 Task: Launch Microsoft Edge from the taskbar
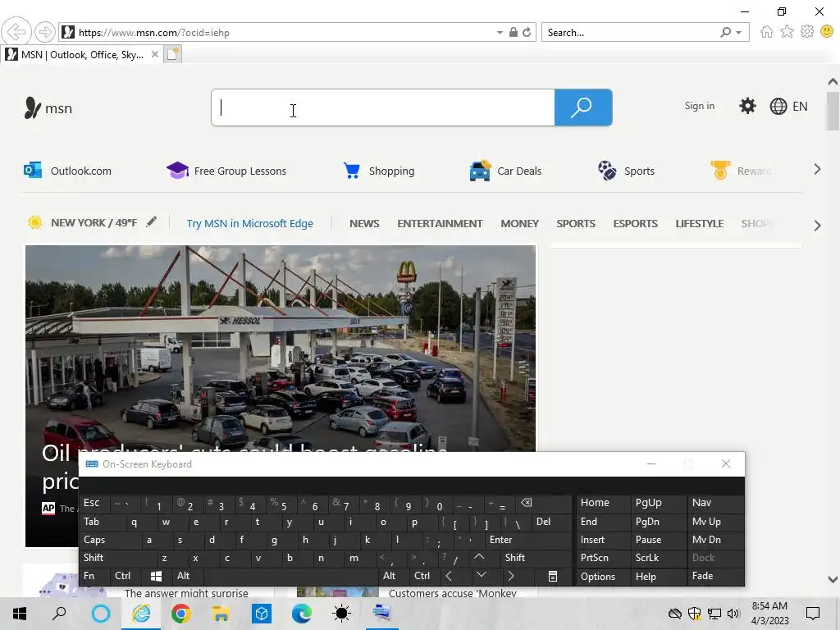pos(302,614)
